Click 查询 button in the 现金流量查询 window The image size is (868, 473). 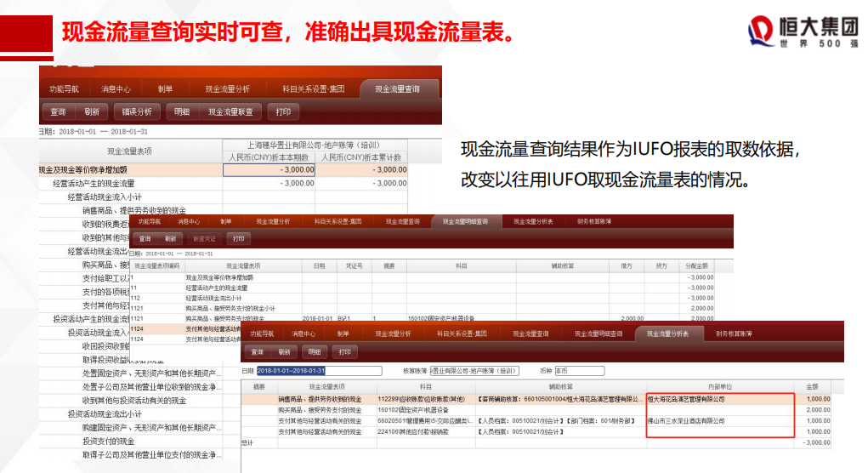click(58, 112)
